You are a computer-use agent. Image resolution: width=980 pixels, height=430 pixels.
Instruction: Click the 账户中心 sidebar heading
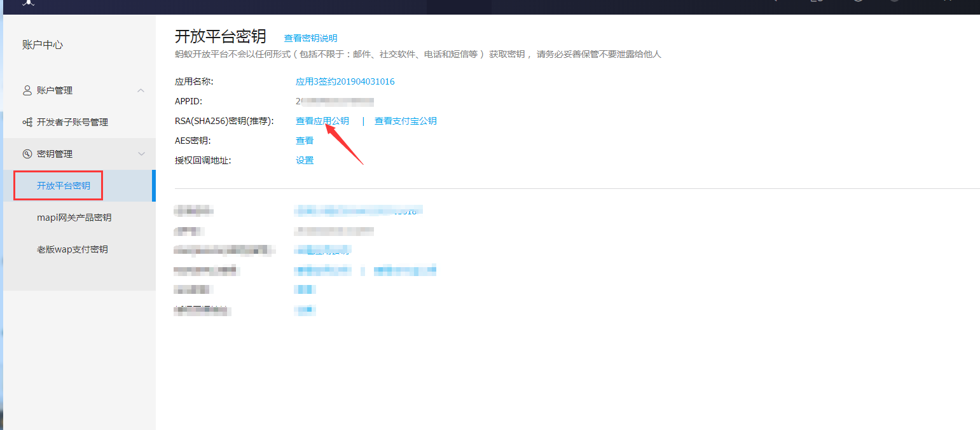pyautogui.click(x=43, y=45)
